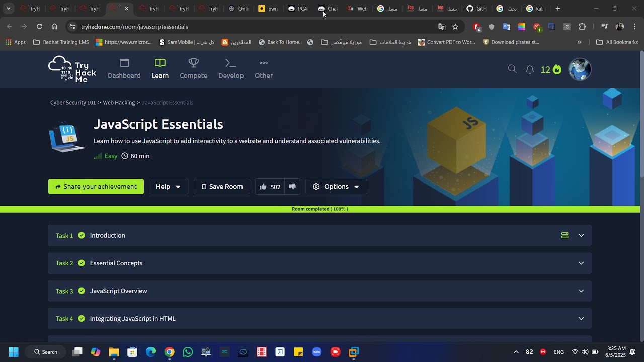Click page vertical scrollbar
Image resolution: width=644 pixels, height=362 pixels.
coord(641,114)
